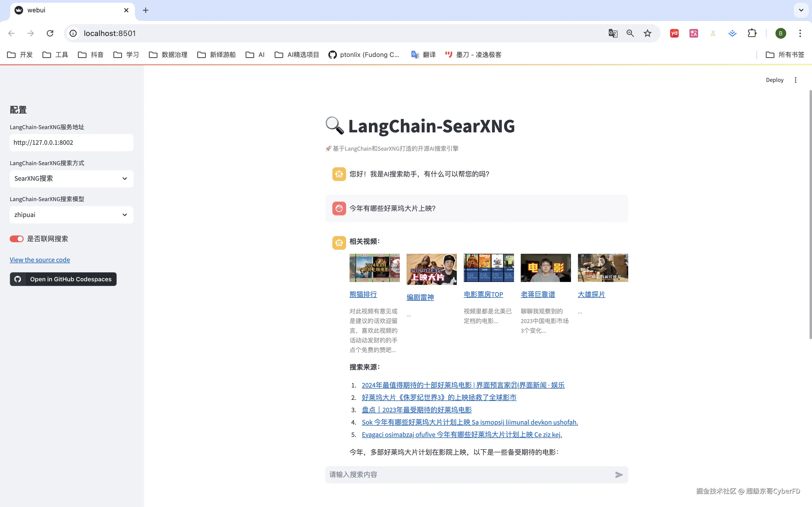Viewport: 812px width, 507px height.
Task: Click the Google Translate icon in address bar
Action: (x=613, y=33)
